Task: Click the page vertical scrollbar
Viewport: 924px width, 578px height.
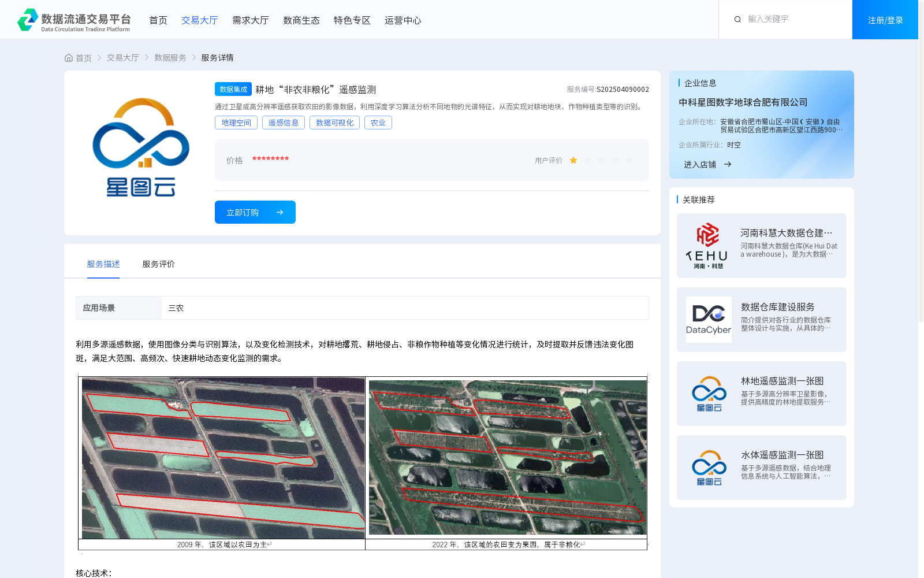Action: 921,162
